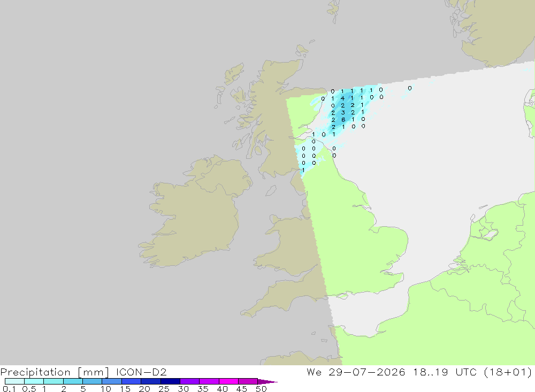The height and width of the screenshot is (392, 535).
Task: Click the 30–35 mm violet legend swatch
Action: (189, 381)
